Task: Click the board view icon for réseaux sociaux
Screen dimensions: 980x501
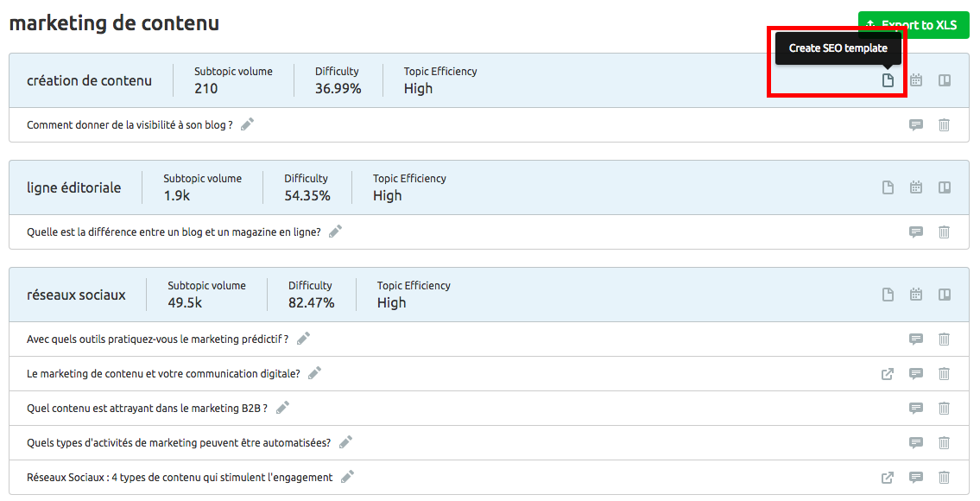Action: (x=944, y=294)
